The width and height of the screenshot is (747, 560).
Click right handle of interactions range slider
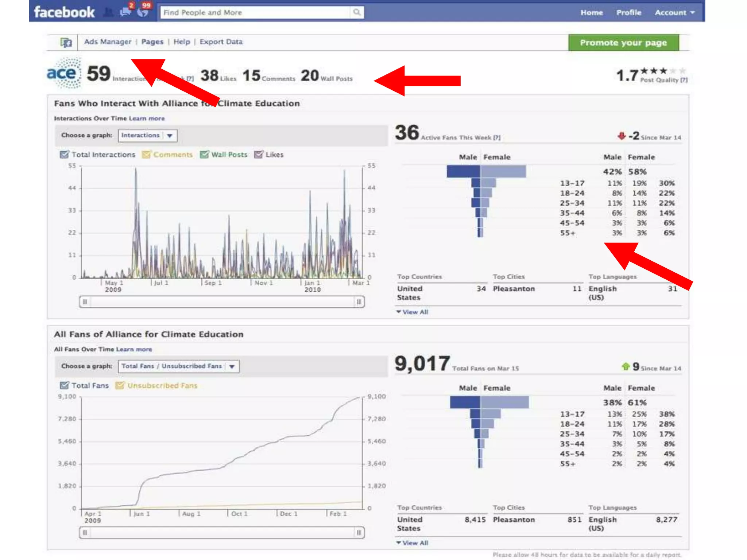point(359,302)
